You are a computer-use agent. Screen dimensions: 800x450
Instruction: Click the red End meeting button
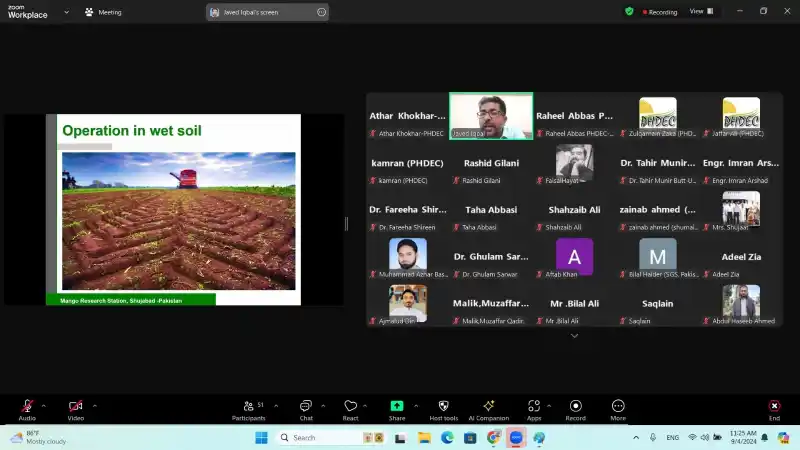pyautogui.click(x=773, y=408)
